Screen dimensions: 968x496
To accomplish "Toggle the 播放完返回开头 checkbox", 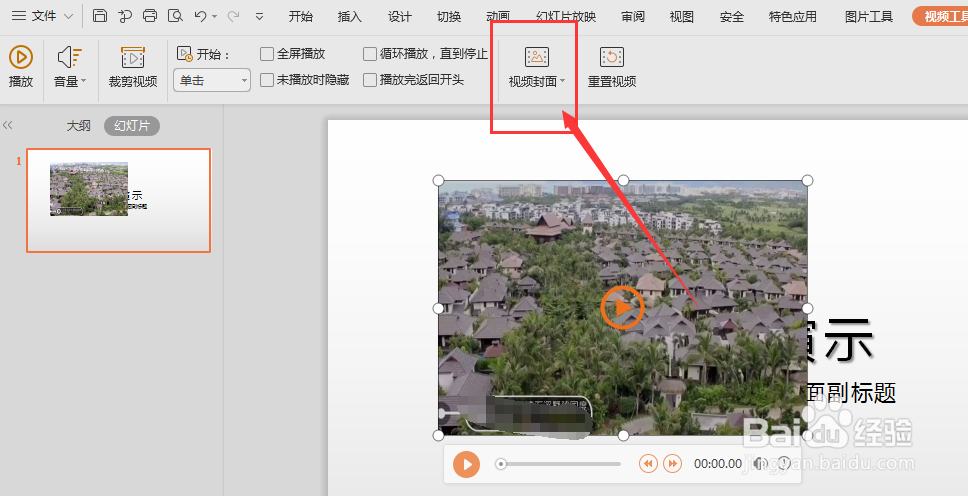I will [370, 80].
